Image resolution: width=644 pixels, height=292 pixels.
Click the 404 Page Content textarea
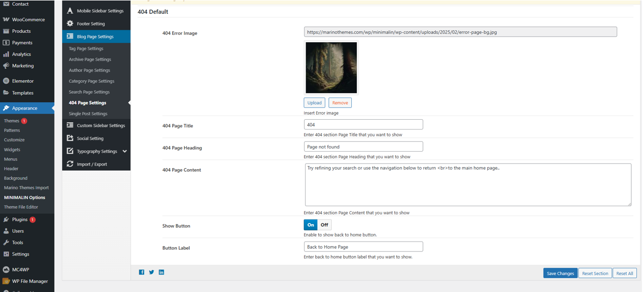pos(468,185)
